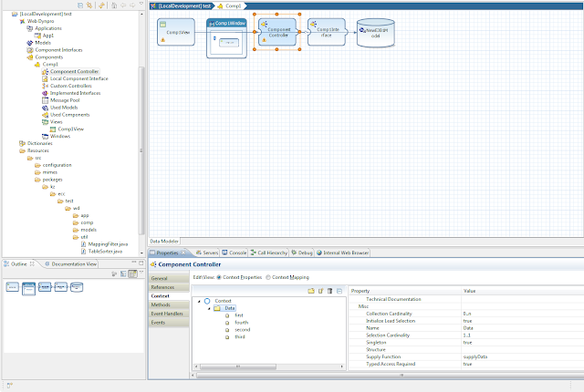584x392 pixels.
Task: Select the Context Properties radio button
Action: tap(219, 277)
